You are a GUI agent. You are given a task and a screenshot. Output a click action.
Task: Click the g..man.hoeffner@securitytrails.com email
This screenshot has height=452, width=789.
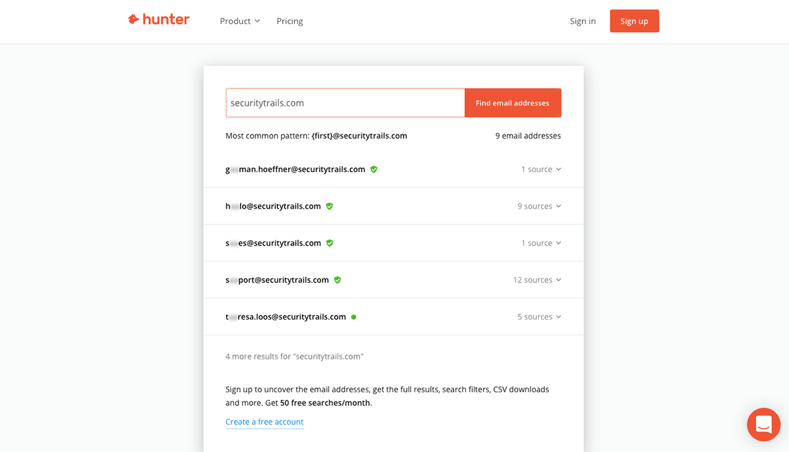[295, 170]
